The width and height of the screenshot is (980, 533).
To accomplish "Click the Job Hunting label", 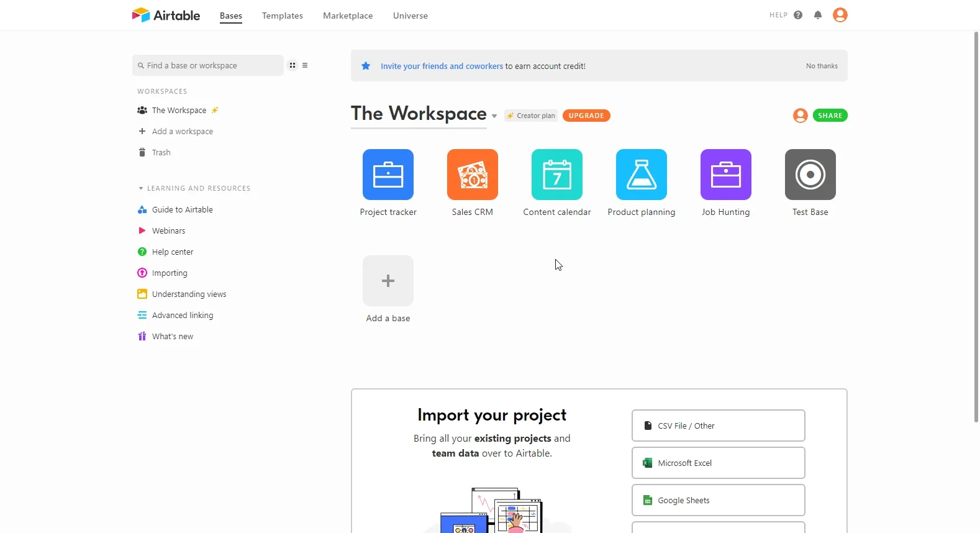I will (x=726, y=212).
